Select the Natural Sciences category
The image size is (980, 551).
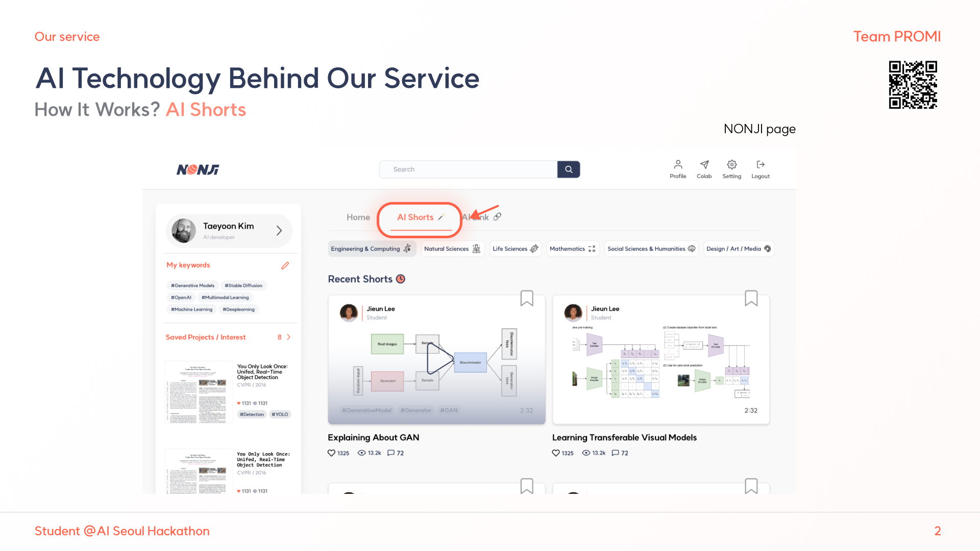(x=452, y=249)
